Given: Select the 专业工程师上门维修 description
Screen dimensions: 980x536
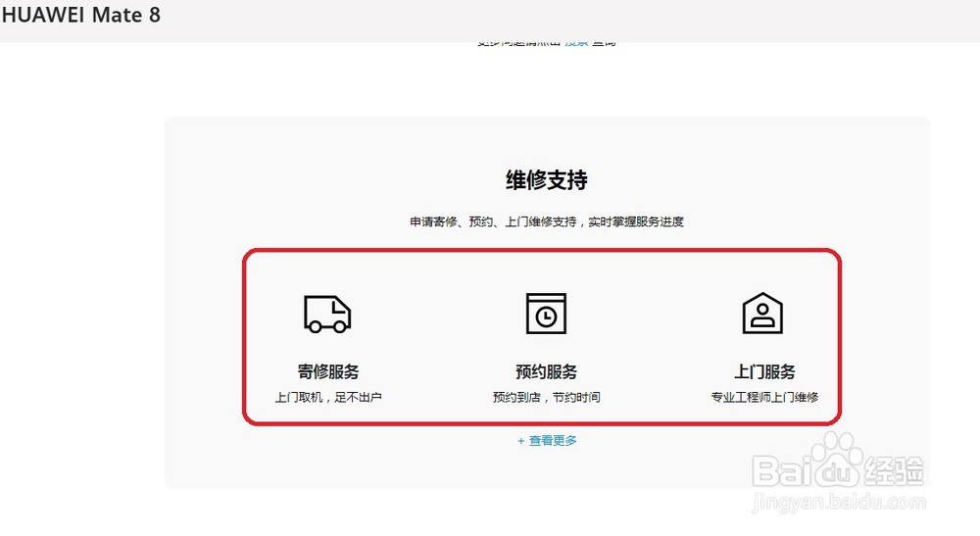Looking at the screenshot, I should coord(764,397).
